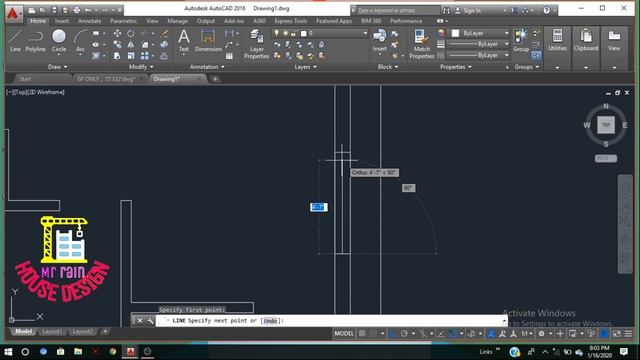Viewport: 640px width, 360px height.
Task: Click the Text annotation tool
Action: [x=184, y=41]
